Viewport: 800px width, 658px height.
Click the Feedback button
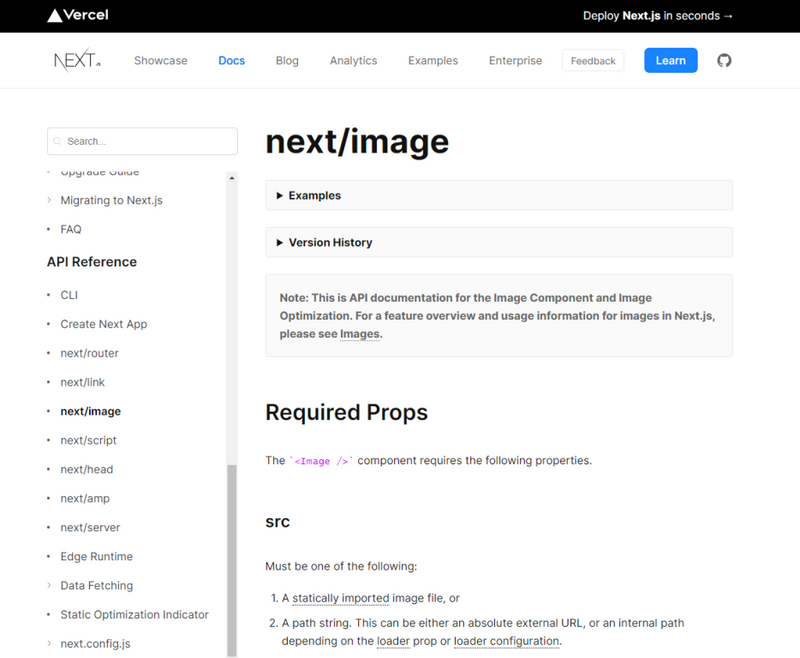point(593,60)
